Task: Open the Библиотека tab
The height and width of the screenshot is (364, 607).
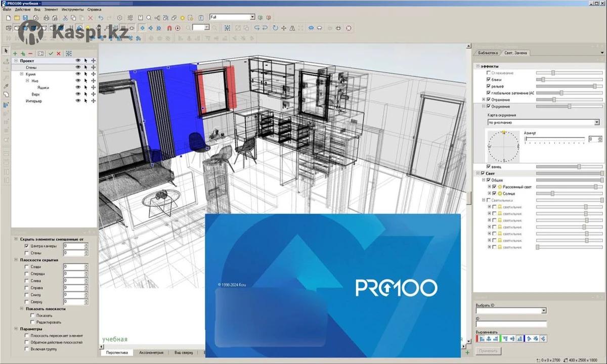Action: 487,53
